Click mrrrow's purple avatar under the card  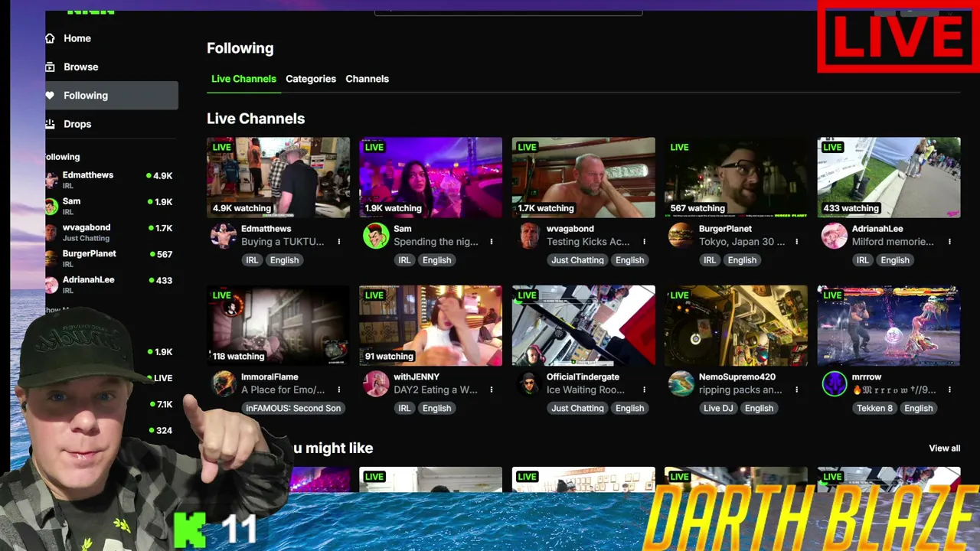(835, 383)
